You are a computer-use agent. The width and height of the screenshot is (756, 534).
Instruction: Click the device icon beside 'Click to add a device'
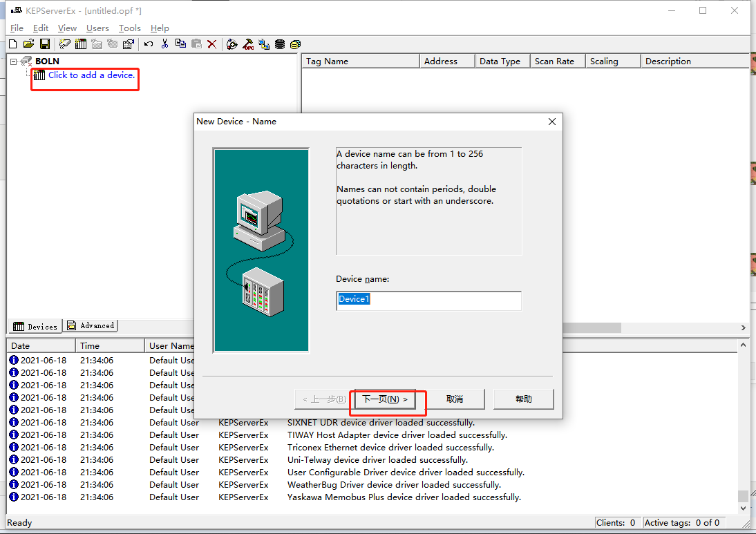pos(39,75)
